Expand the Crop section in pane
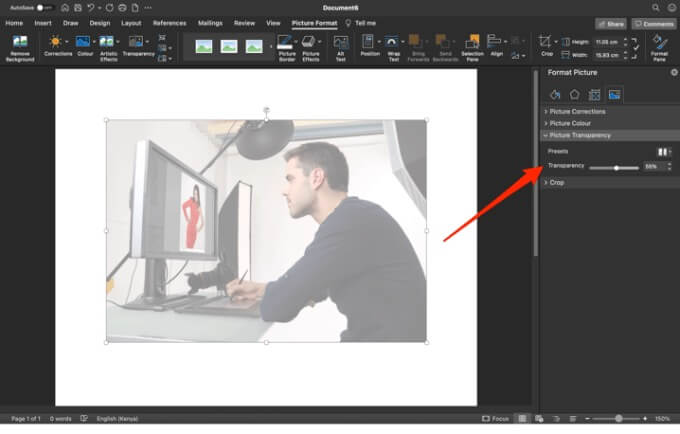This screenshot has height=434, width=680. (610, 183)
